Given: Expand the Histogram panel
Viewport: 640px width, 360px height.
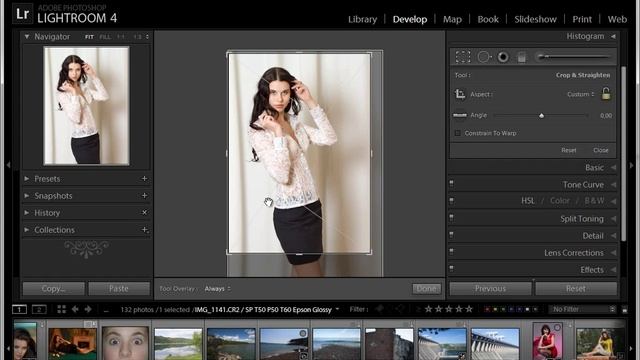Looking at the screenshot, I should click(613, 36).
